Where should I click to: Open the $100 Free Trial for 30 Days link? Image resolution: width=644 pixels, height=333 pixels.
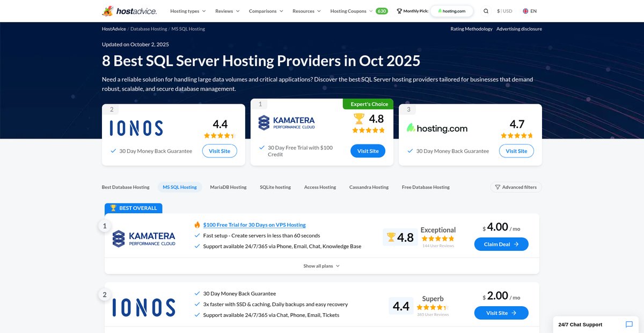click(x=254, y=225)
